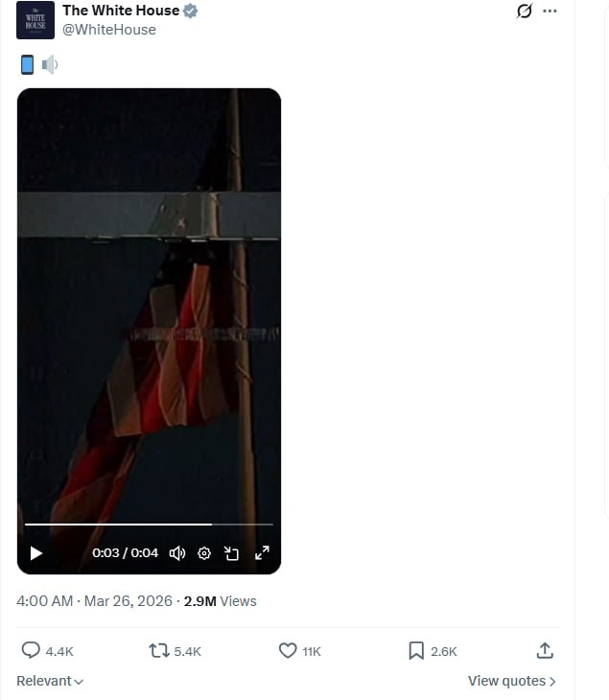Screen dimensions: 609x700
Task: Expand video to fullscreen
Action: pos(262,553)
